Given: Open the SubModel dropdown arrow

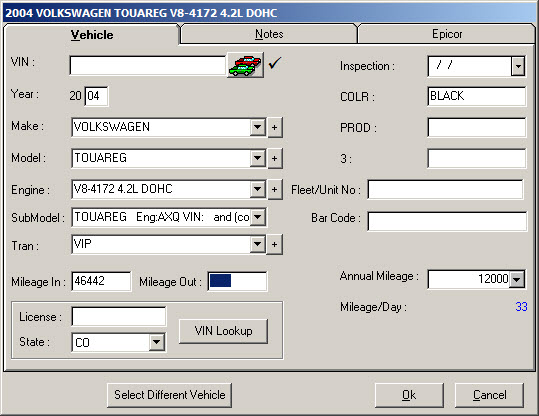Looking at the screenshot, I should [258, 217].
